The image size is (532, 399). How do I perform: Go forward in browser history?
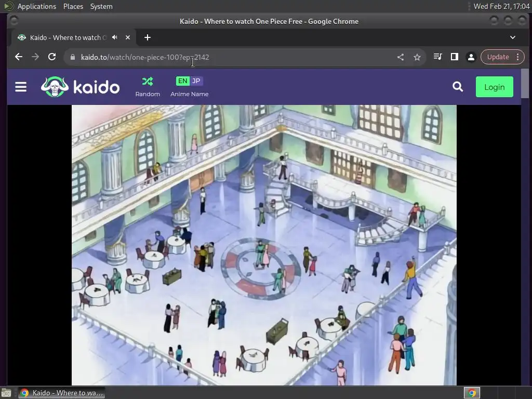(x=35, y=57)
